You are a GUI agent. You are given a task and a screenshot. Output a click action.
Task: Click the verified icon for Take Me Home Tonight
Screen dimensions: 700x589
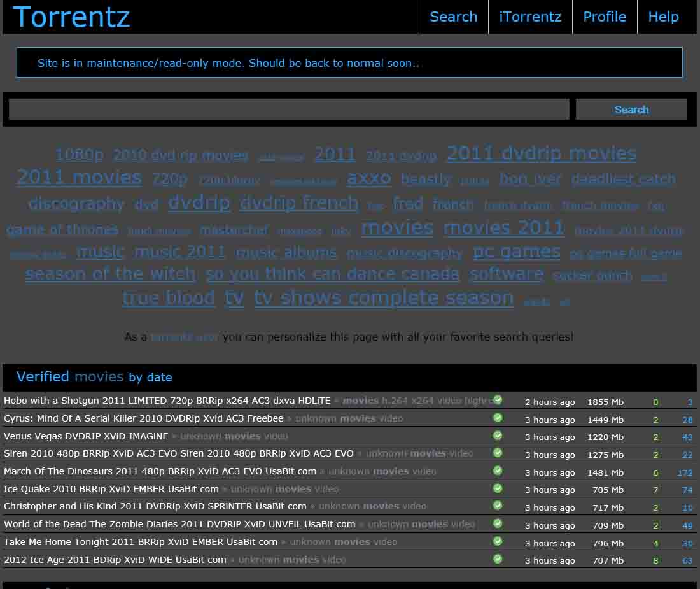click(x=498, y=542)
